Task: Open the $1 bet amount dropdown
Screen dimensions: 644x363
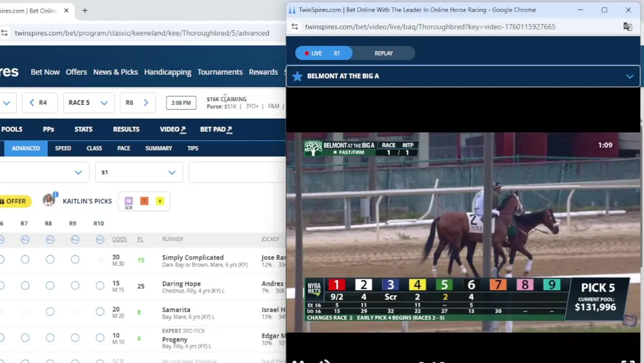Action: pos(139,172)
